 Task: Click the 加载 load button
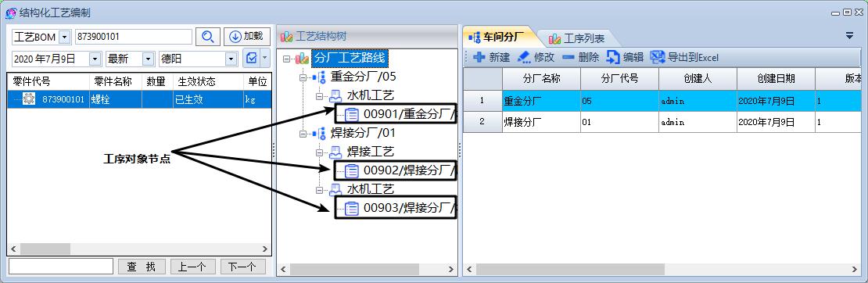pyautogui.click(x=247, y=37)
